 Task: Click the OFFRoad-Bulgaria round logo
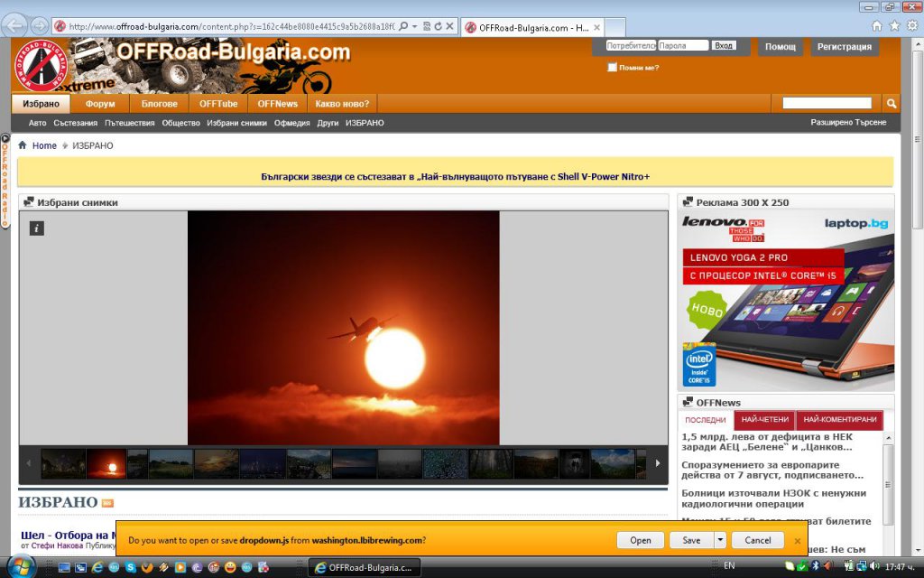click(41, 65)
